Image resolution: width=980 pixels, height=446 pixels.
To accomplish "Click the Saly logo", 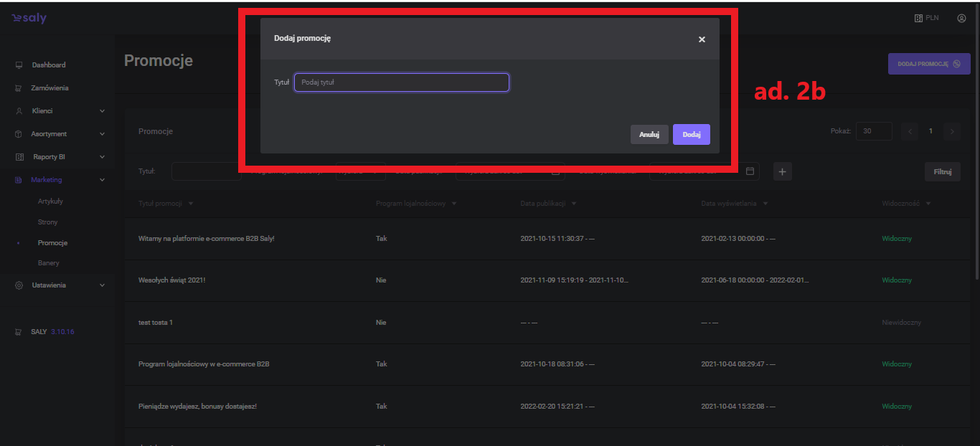I will 29,18.
